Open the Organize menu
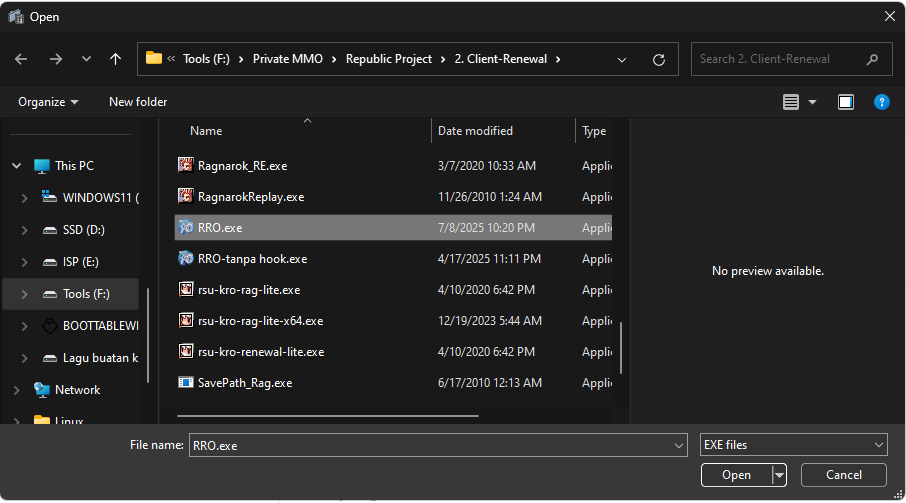This screenshot has width=906, height=503. click(x=48, y=102)
